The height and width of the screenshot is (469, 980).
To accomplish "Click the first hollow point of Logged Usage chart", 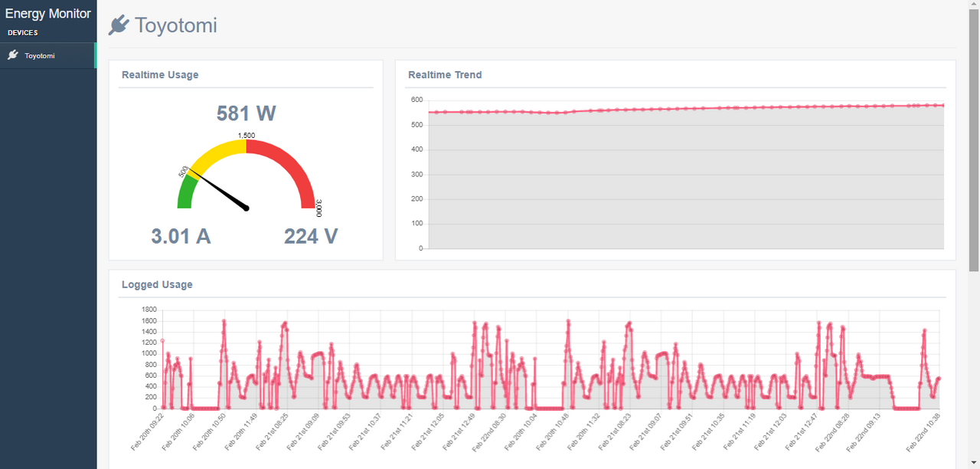I will (x=162, y=341).
